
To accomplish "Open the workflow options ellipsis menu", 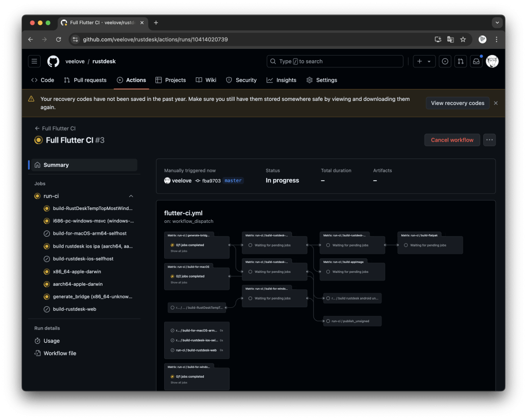I will point(489,139).
